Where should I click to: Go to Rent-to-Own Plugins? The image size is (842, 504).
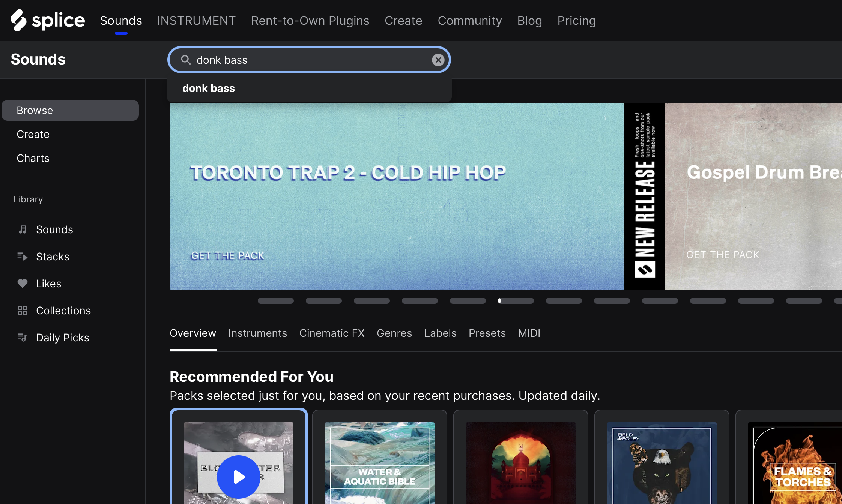(310, 21)
